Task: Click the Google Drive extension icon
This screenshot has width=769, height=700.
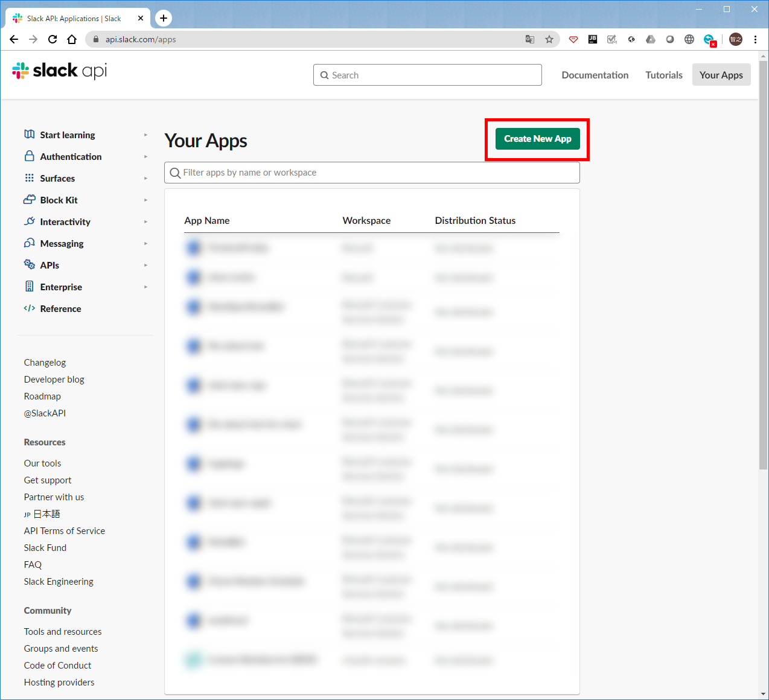Action: [x=651, y=39]
